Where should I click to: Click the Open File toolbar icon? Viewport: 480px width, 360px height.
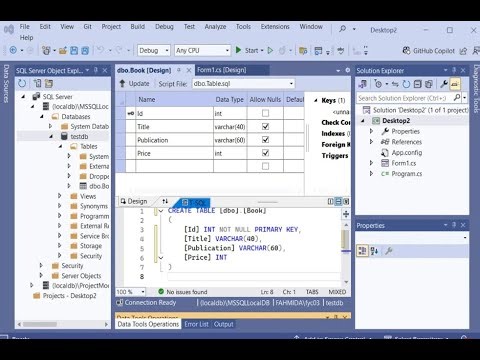pyautogui.click(x=63, y=51)
